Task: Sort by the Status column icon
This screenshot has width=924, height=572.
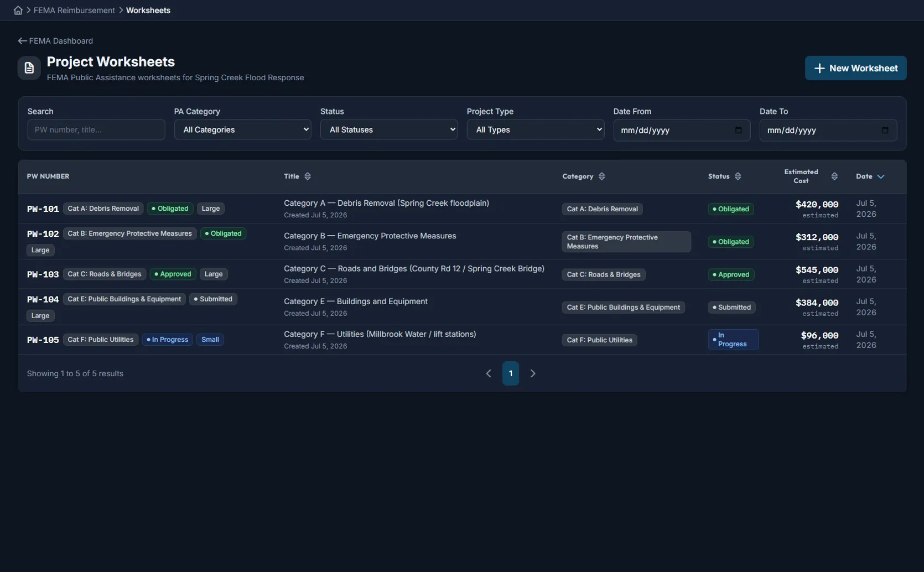Action: pyautogui.click(x=738, y=176)
